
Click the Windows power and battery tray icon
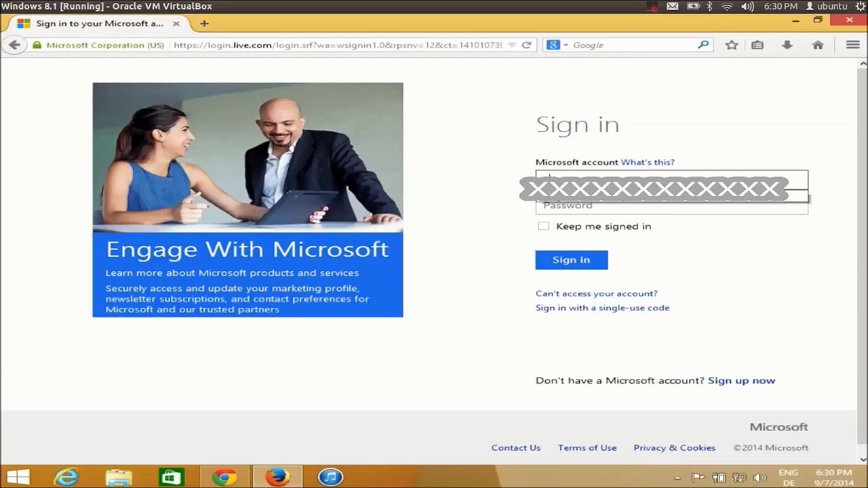click(x=719, y=477)
